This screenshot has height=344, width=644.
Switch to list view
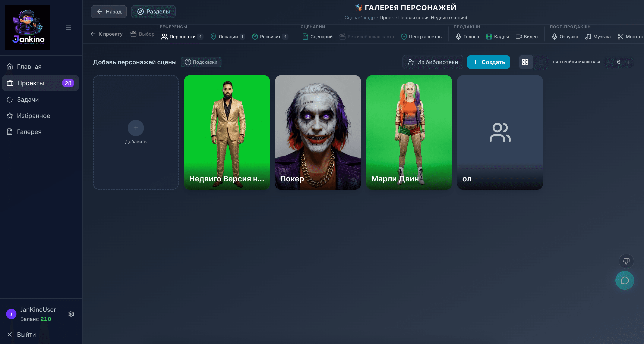[x=540, y=62]
